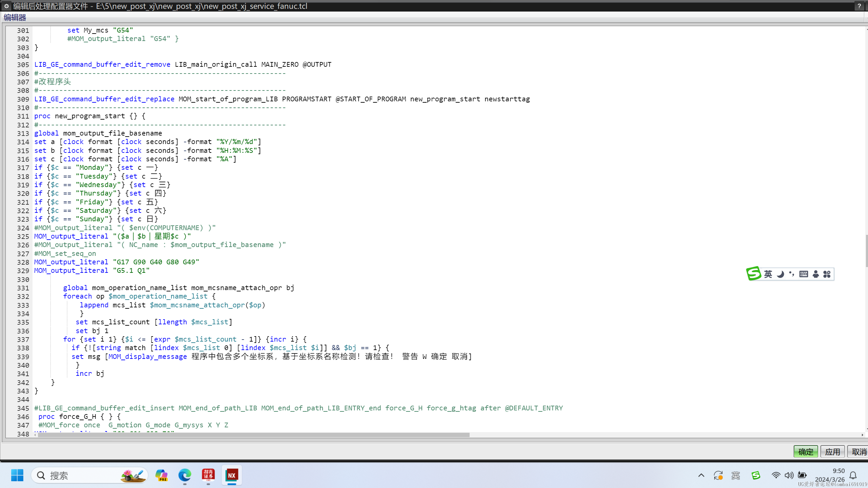Image resolution: width=868 pixels, height=488 pixels.
Task: Open the Copilot PRE taskbar icon
Action: tap(162, 475)
